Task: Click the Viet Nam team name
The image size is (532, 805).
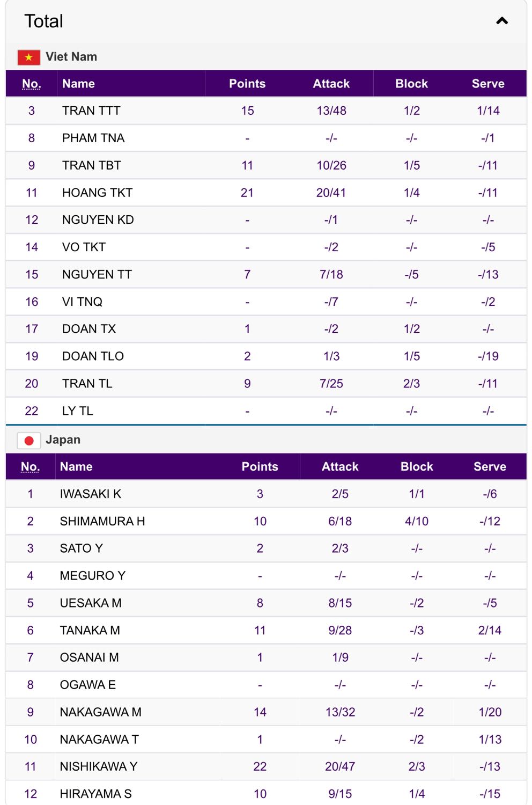Action: click(71, 57)
